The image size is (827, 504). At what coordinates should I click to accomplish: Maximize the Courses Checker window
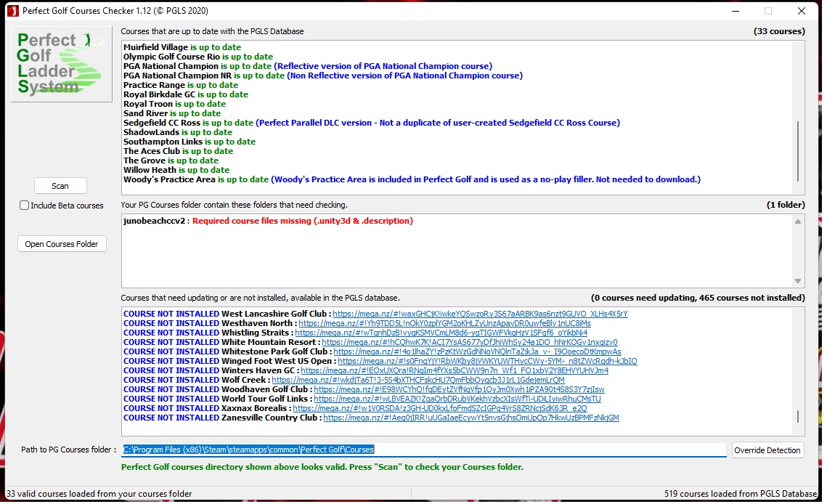tap(768, 11)
